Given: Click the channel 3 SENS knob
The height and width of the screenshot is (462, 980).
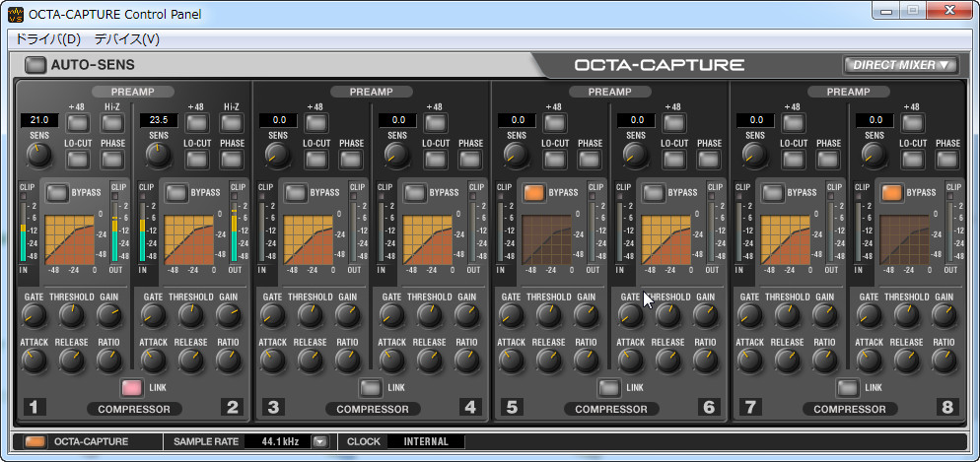Looking at the screenshot, I should [x=277, y=156].
